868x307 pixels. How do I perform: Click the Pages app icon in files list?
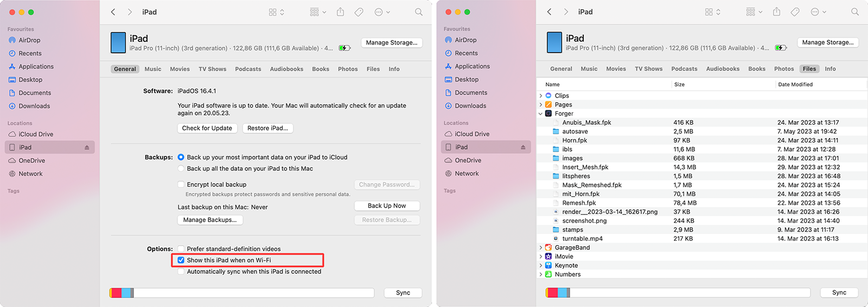pyautogui.click(x=548, y=104)
